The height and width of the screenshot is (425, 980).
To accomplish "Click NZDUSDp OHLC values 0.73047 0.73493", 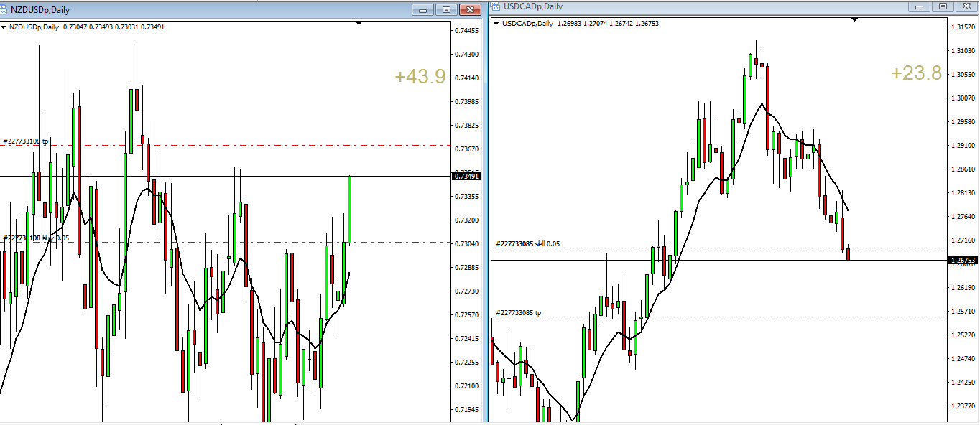I will [89, 27].
